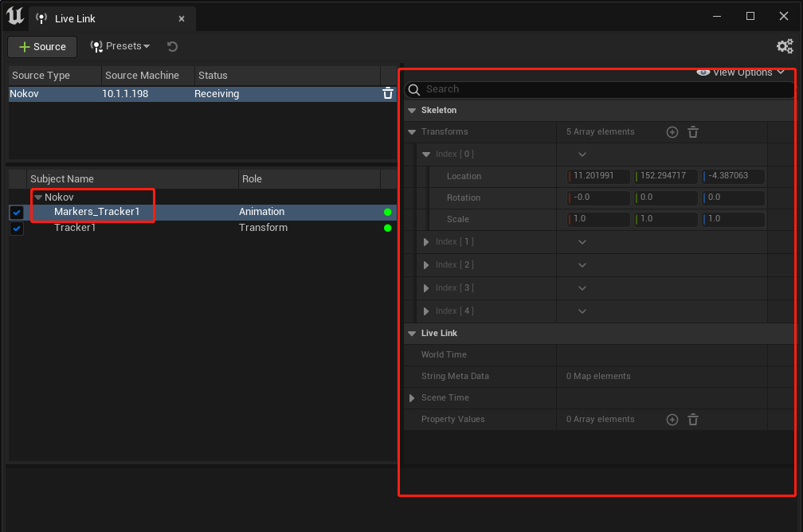Add a Transforms array element with the plus icon
This screenshot has height=532, width=803.
(x=672, y=132)
